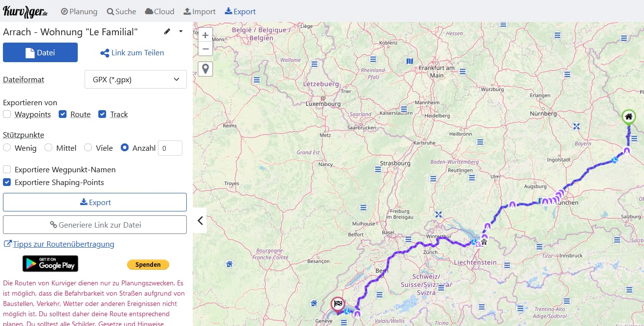Expand the route title dropdown arrow
Screen dimensions: 644x326
pos(181,32)
